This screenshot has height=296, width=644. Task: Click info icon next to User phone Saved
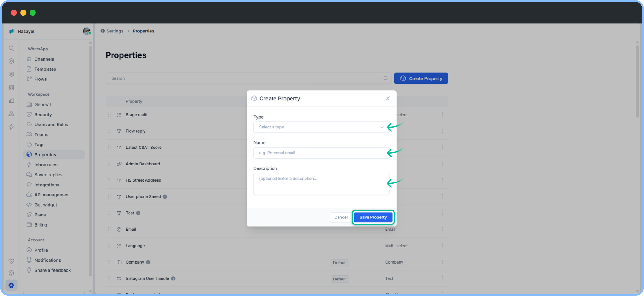165,196
